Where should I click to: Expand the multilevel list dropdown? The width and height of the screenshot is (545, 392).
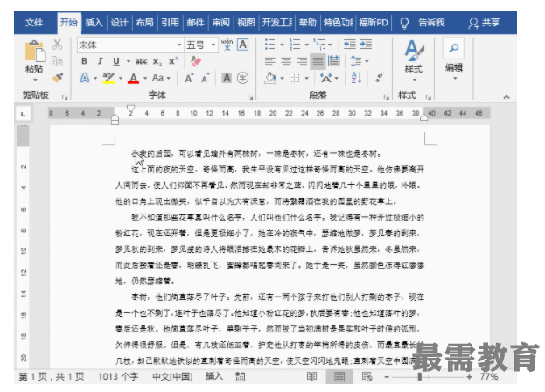point(330,45)
